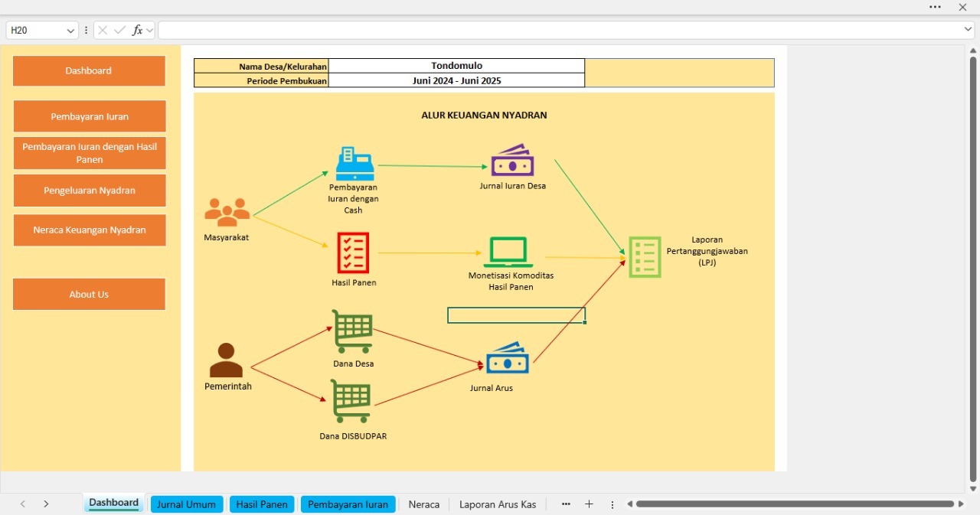Click the Pengeluaran Nyadran button
Viewport: 980px width, 515px height.
[x=90, y=191]
